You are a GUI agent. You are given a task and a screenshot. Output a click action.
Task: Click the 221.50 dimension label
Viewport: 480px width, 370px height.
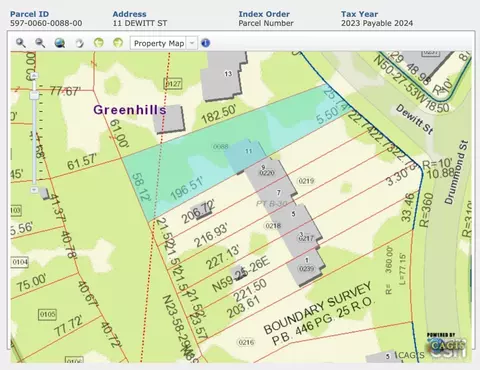pyautogui.click(x=250, y=290)
